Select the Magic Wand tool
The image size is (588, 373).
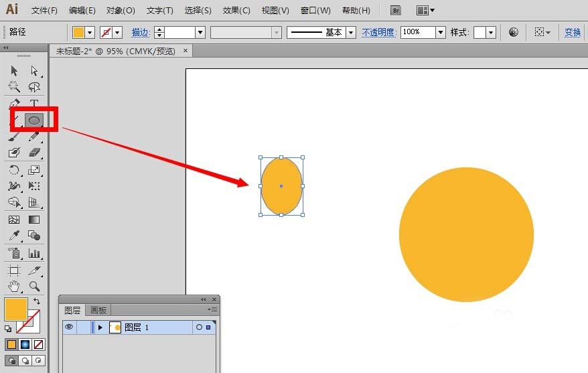(14, 86)
